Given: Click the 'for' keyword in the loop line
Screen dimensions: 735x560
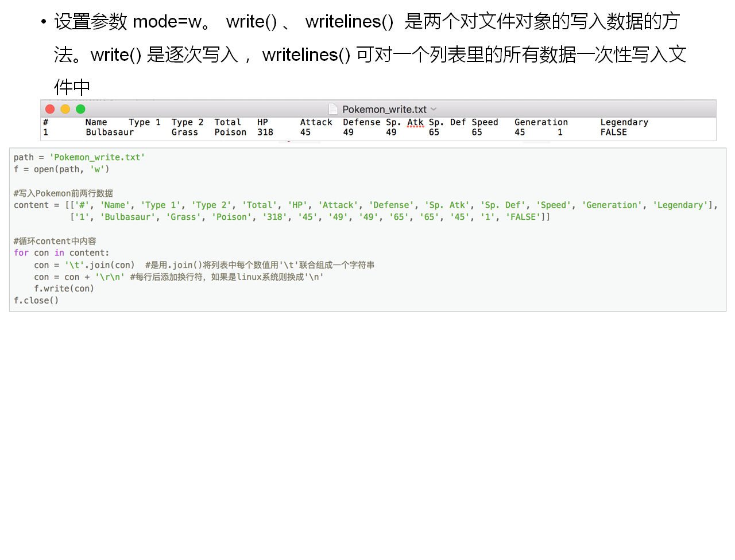Looking at the screenshot, I should pos(21,253).
